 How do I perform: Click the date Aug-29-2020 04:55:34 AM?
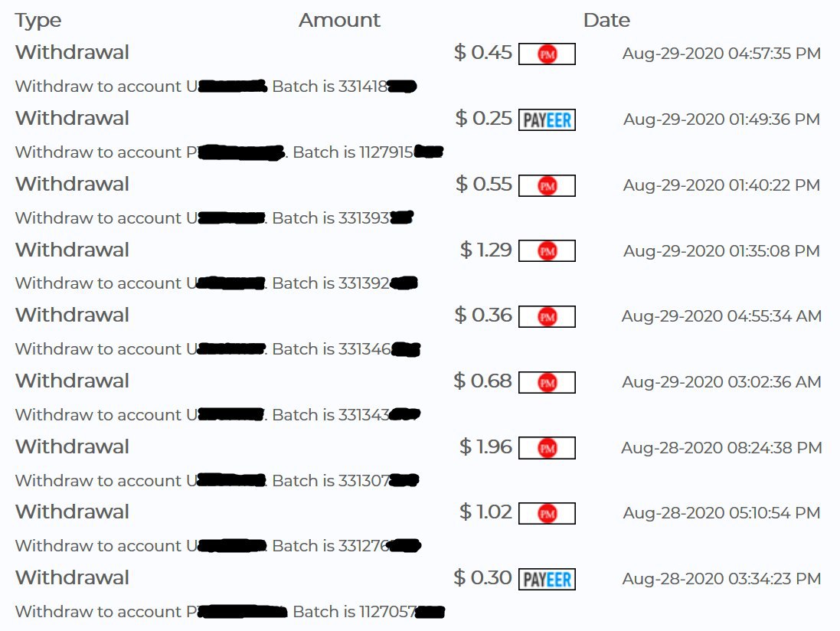(721, 316)
